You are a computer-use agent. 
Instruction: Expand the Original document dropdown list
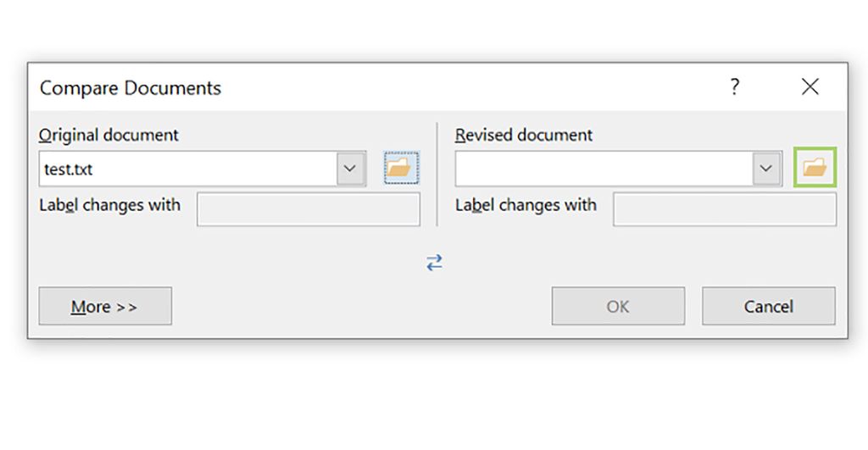click(350, 169)
